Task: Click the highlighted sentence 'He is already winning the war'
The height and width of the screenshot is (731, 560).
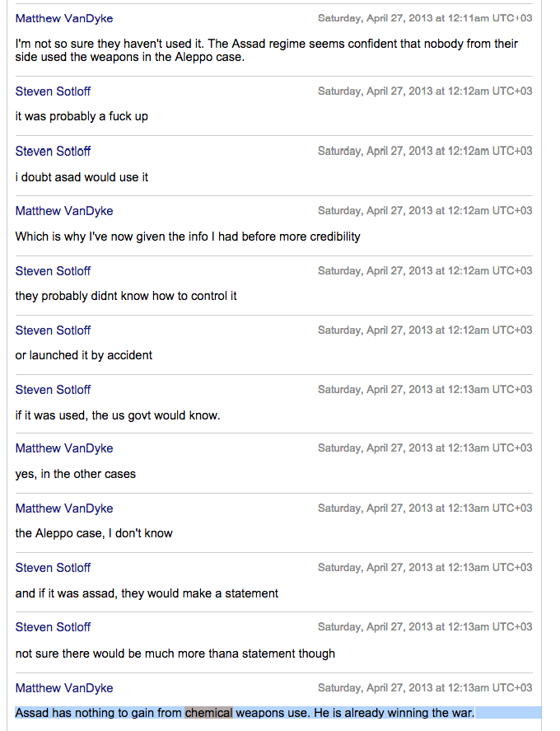Action: click(x=394, y=713)
